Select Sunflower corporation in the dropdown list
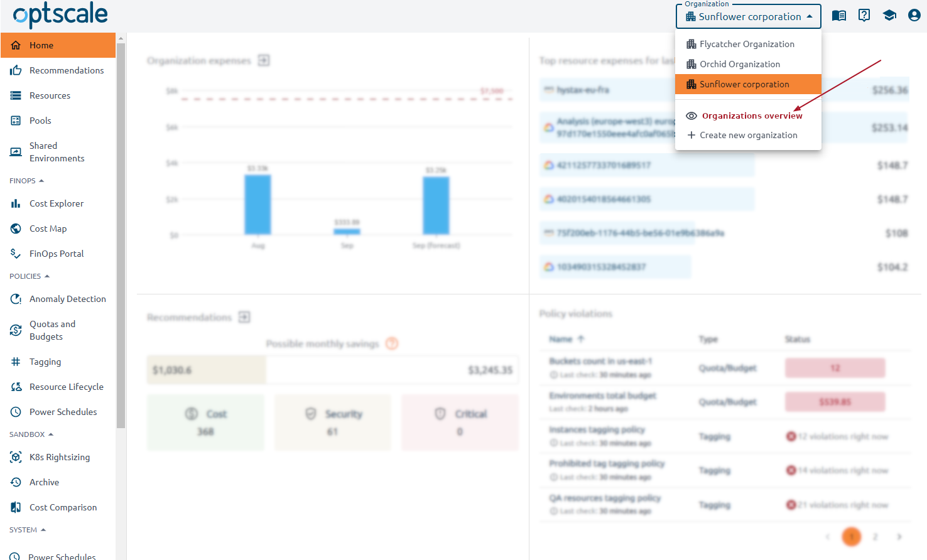The width and height of the screenshot is (927, 560). [x=748, y=84]
